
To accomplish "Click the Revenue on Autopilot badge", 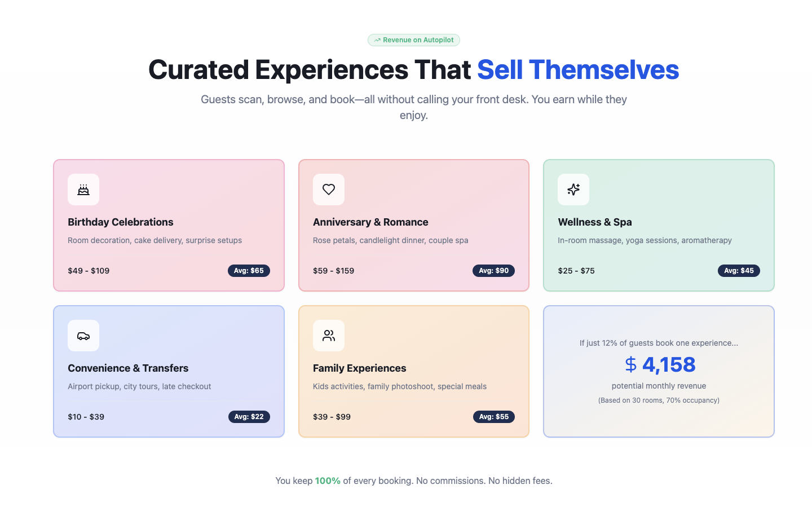I will 414,40.
